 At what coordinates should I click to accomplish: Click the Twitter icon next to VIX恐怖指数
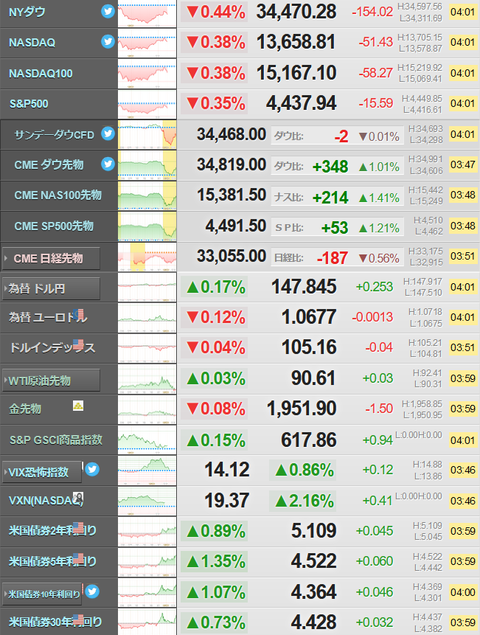point(92,469)
